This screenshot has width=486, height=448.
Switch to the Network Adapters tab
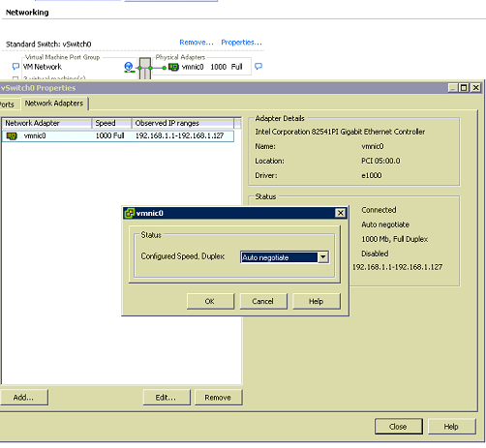click(54, 104)
